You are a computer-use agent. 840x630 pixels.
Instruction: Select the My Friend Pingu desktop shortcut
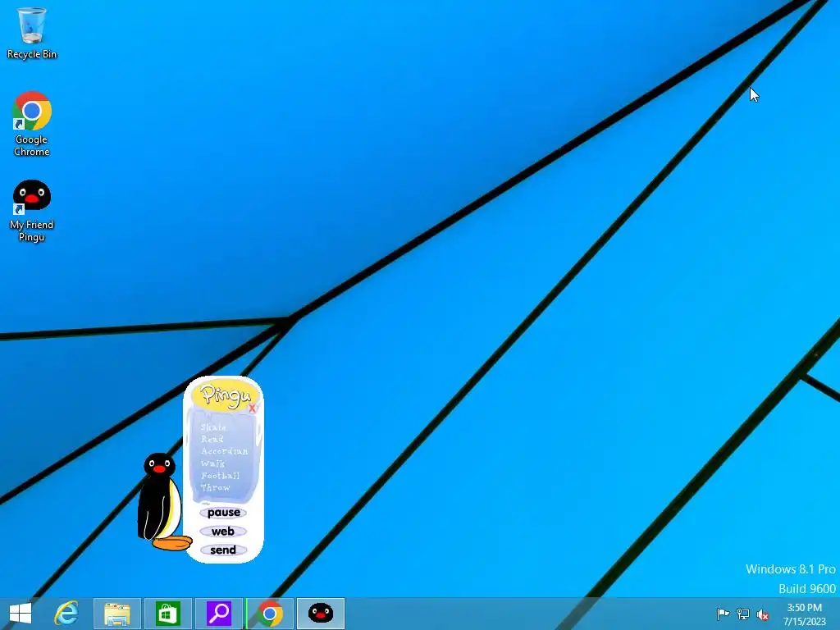point(32,211)
